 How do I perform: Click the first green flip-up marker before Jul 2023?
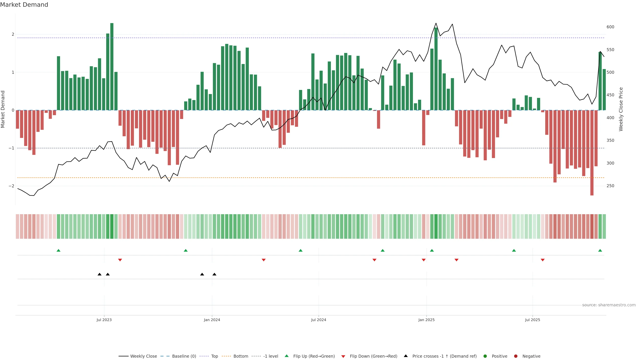click(x=59, y=250)
